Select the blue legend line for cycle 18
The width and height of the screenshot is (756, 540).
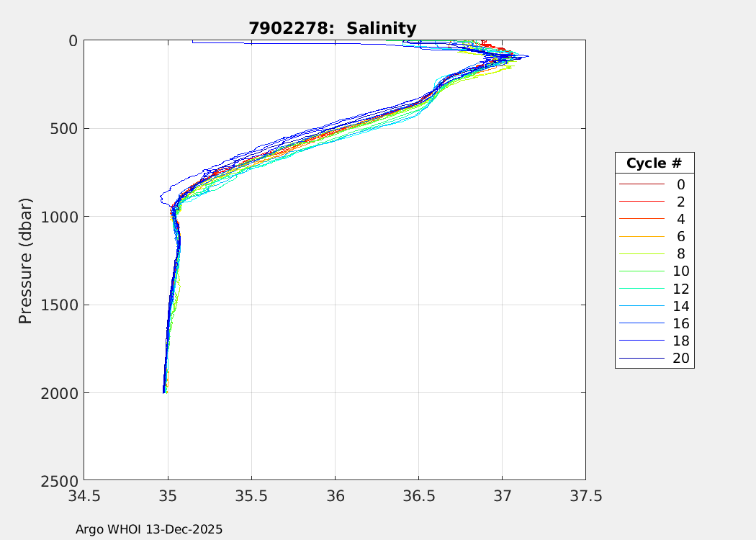tap(641, 341)
